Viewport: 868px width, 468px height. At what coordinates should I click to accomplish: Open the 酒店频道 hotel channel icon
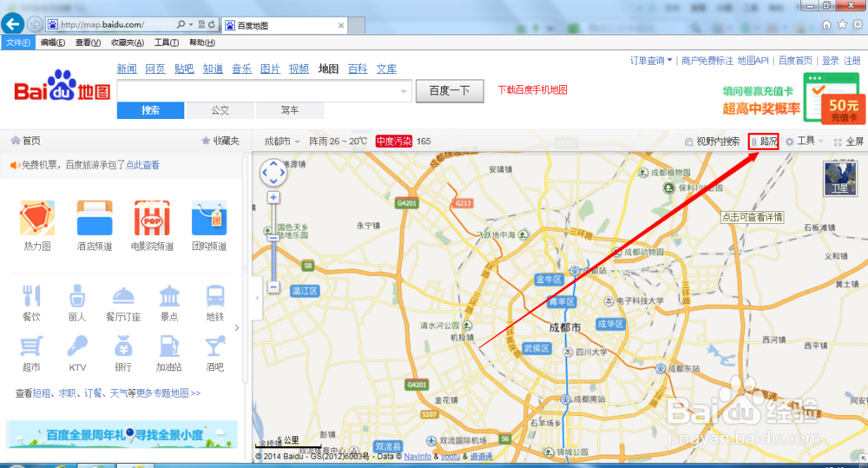coord(95,218)
